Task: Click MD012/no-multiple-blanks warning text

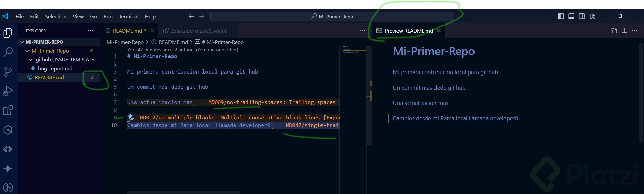Action: pos(239,118)
